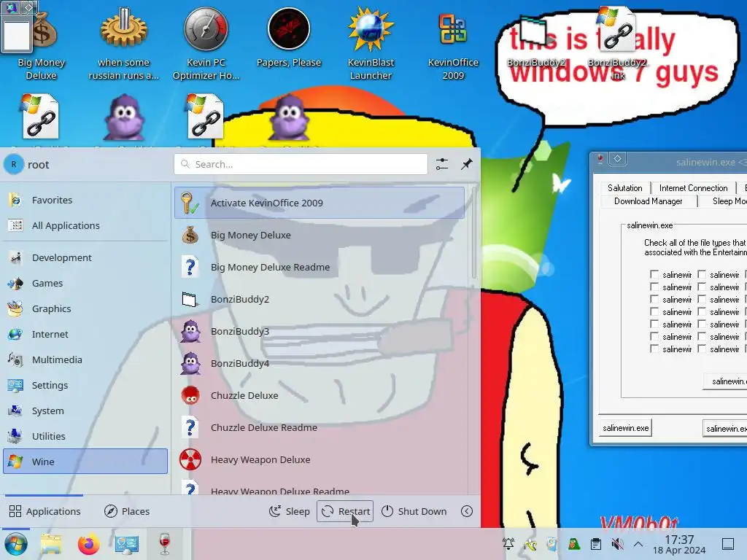
Task: Open system settings from the taskbar monitor icon
Action: click(x=127, y=544)
